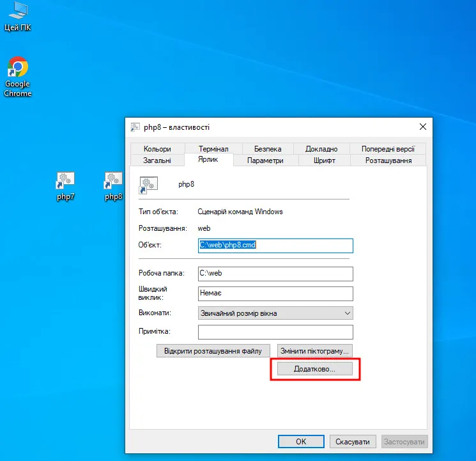
Task: Open the Докладно tab
Action: (x=321, y=149)
